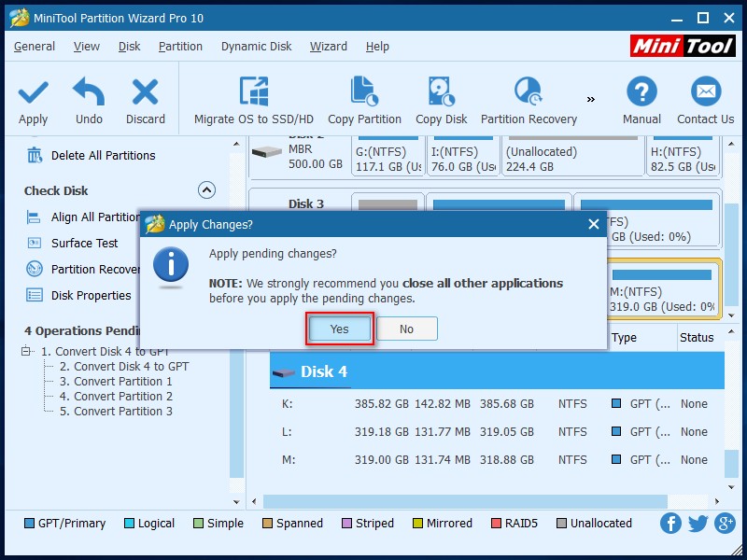Open the Help menu
This screenshot has width=747, height=560.
tap(377, 46)
